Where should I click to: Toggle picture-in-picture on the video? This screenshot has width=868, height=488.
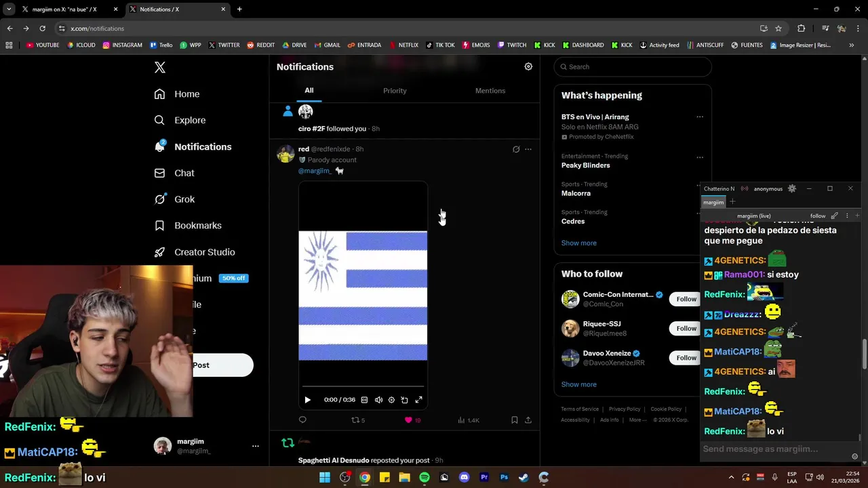[404, 400]
